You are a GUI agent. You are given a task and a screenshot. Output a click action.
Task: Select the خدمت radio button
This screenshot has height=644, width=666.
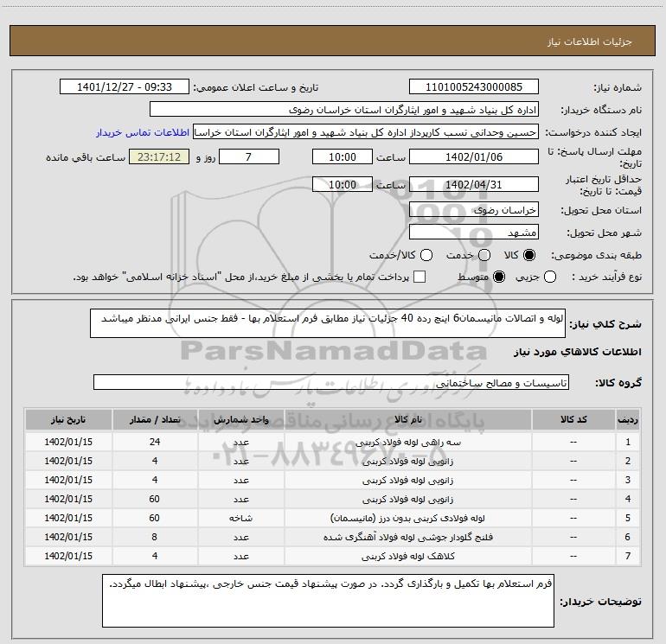click(x=484, y=255)
